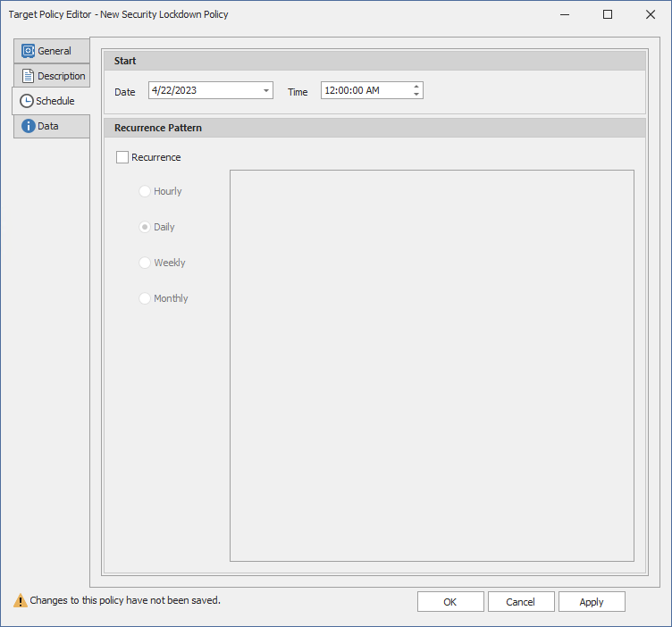Maximize the Target Policy Editor window
The image size is (672, 627).
click(x=608, y=14)
